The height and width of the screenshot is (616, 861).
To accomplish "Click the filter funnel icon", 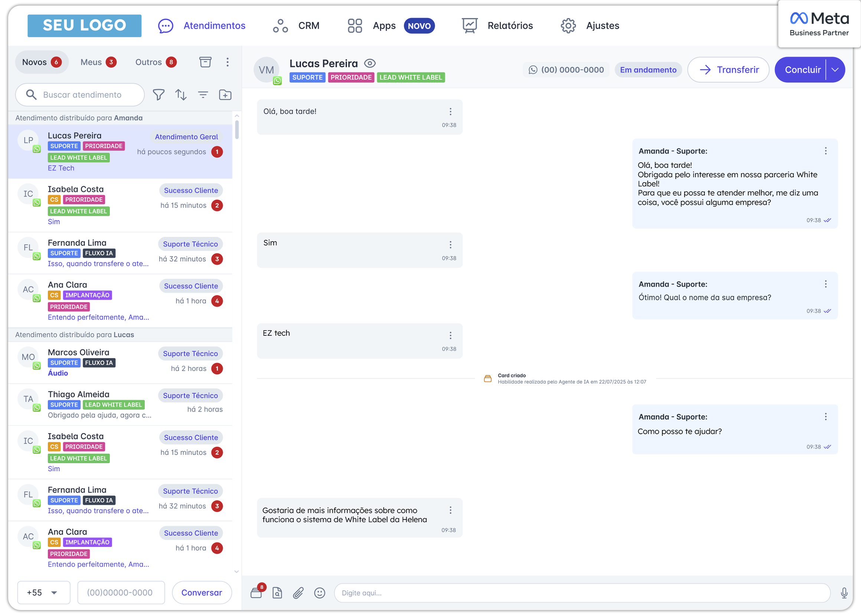I will (158, 95).
